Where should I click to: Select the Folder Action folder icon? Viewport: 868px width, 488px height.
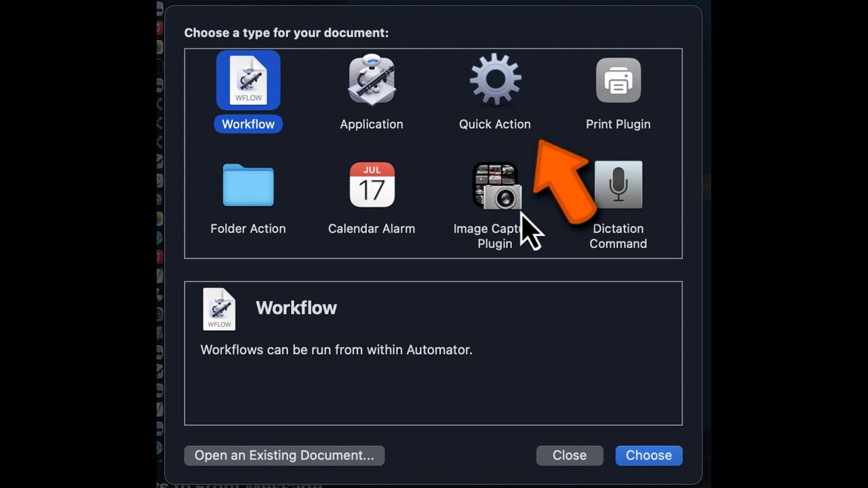pyautogui.click(x=248, y=185)
